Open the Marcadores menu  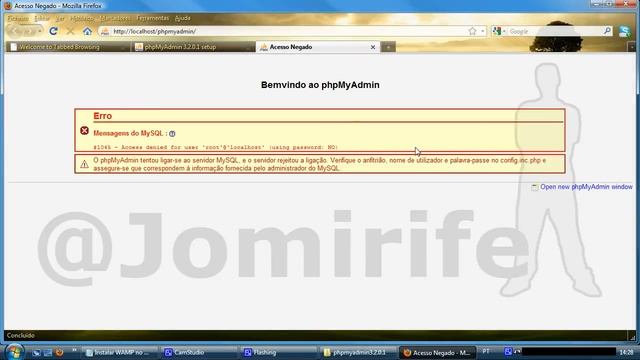coord(116,18)
